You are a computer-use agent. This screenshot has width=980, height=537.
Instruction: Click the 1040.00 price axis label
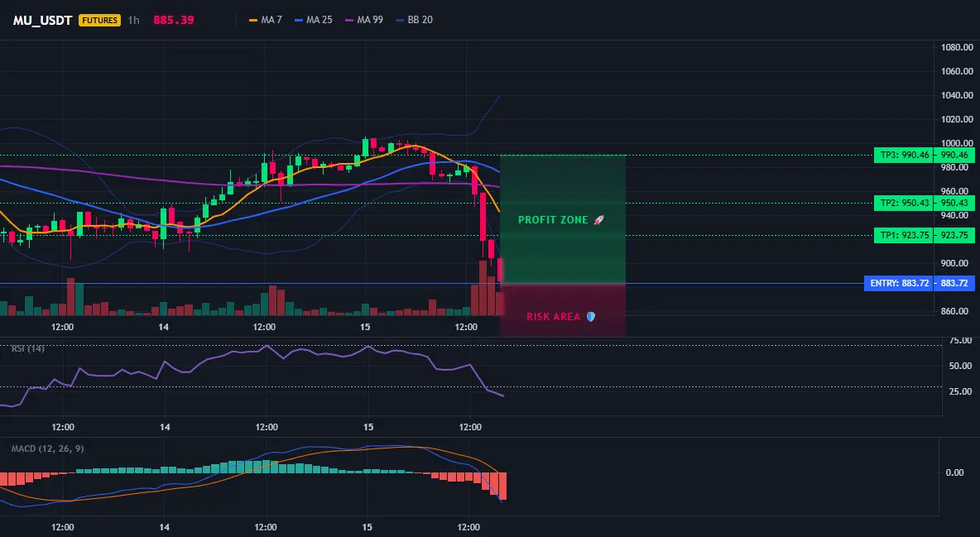957,96
